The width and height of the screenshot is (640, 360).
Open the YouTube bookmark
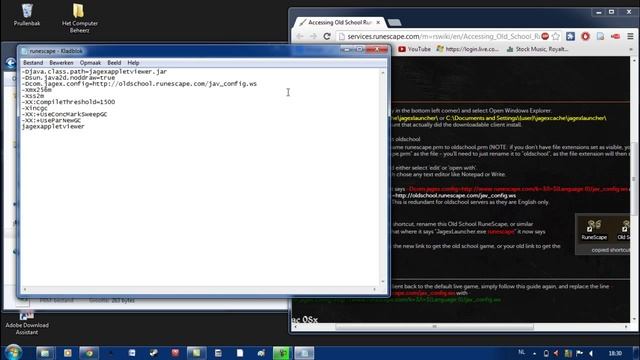click(x=414, y=49)
